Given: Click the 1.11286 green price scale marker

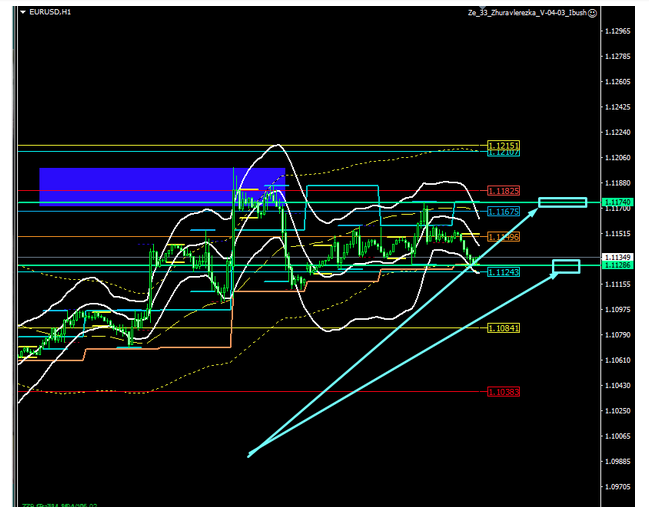Looking at the screenshot, I should tap(617, 266).
